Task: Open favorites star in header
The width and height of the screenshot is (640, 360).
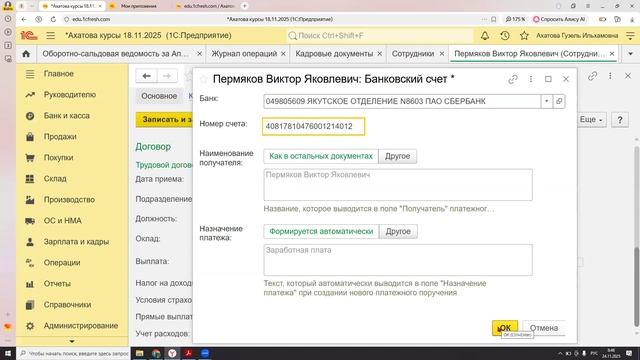Action: [x=524, y=36]
